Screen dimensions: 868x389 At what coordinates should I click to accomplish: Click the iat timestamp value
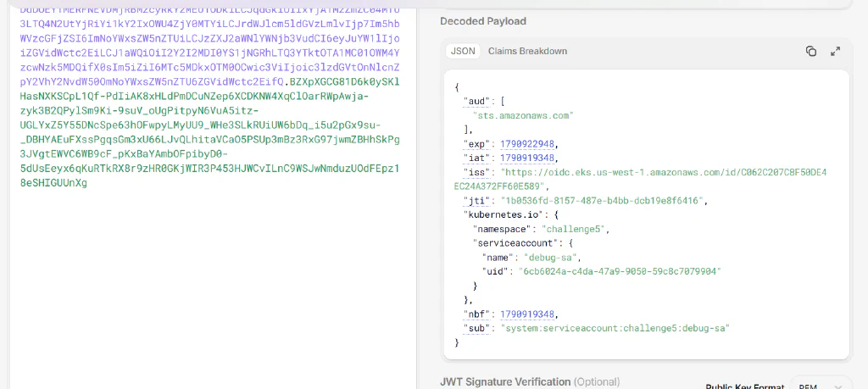pos(527,158)
